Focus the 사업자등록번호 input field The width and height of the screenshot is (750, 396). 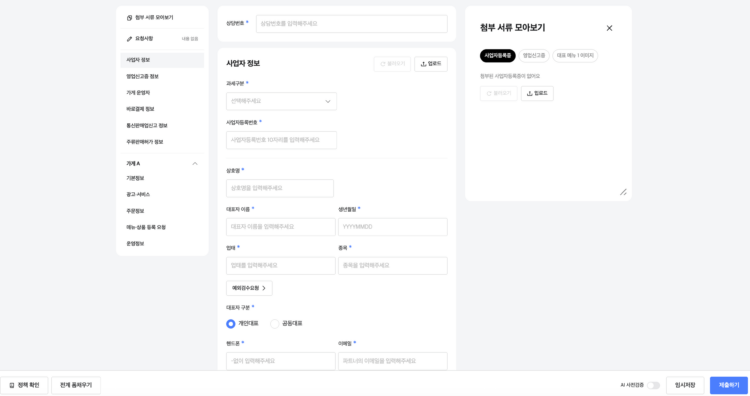281,140
